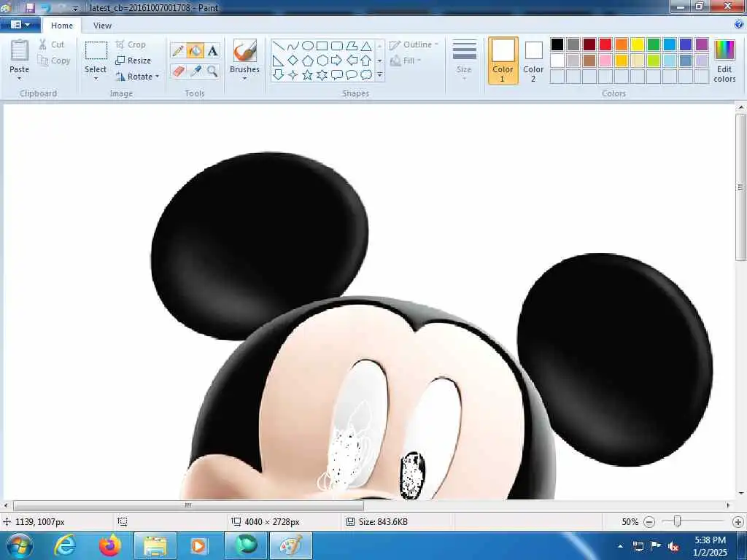This screenshot has width=747, height=560.
Task: Open the Customize Quick Access Toolbar dropdown
Action: [75, 8]
